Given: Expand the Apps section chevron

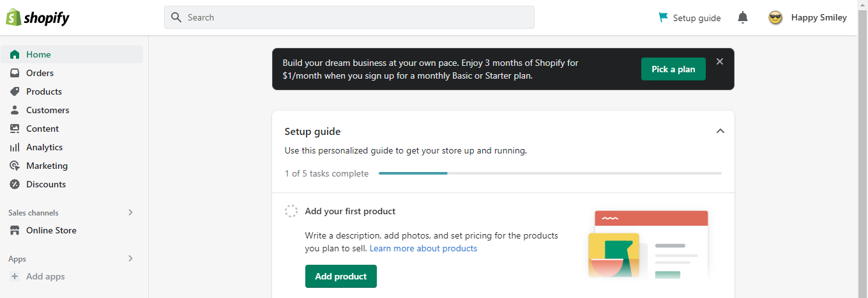Looking at the screenshot, I should tap(130, 258).
